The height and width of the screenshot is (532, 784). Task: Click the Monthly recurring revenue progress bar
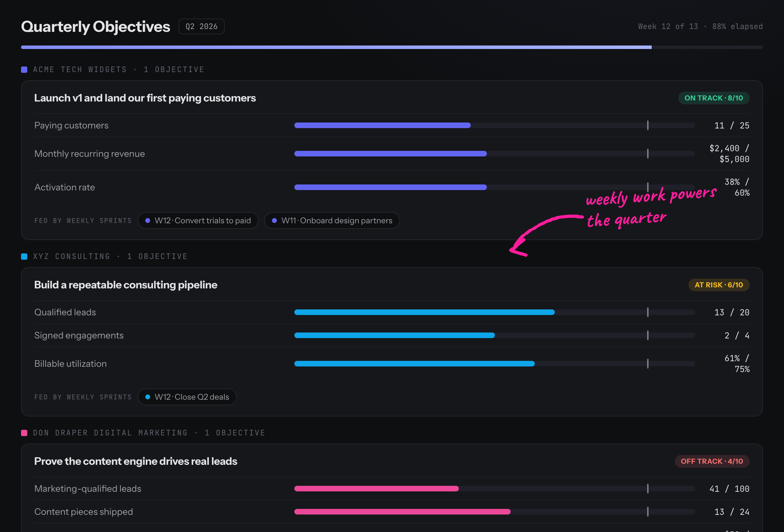point(495,154)
